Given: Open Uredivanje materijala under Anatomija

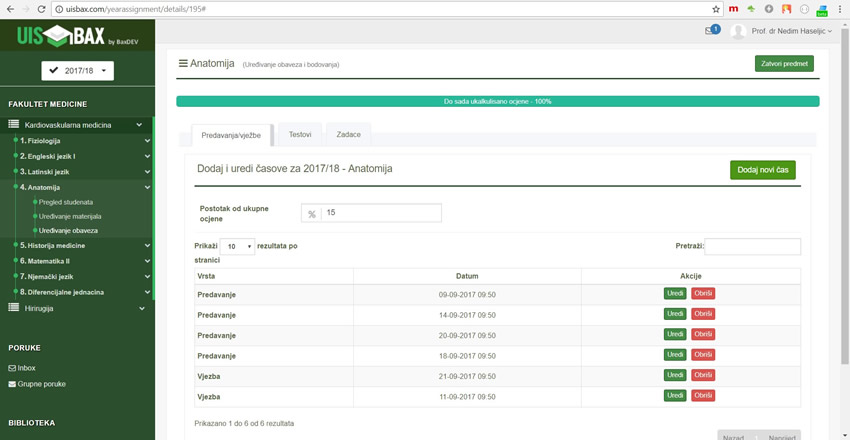Looking at the screenshot, I should 70,216.
